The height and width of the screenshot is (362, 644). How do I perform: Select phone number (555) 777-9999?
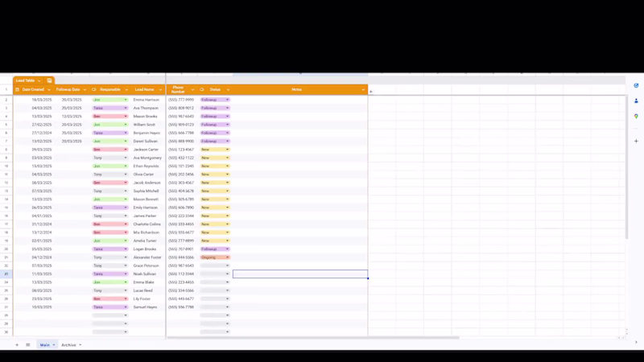coord(180,100)
